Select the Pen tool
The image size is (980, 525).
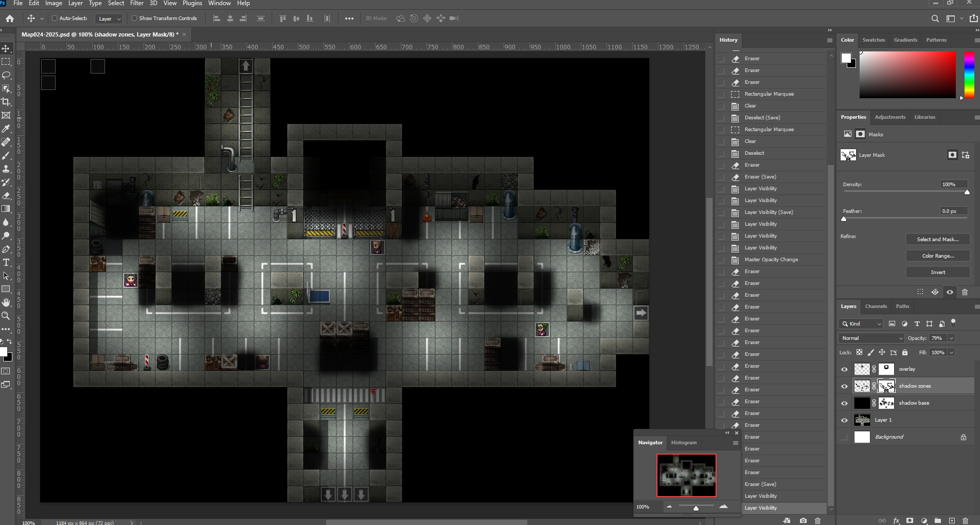tap(6, 249)
